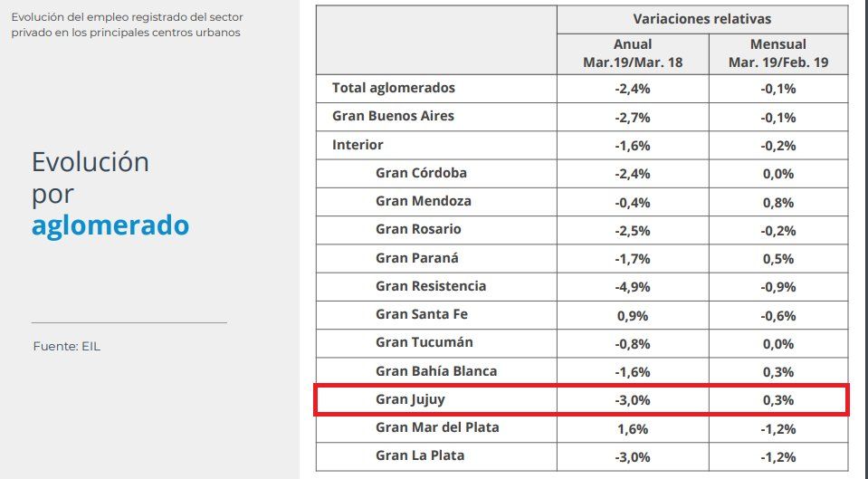868x479 pixels.
Task: Click the "Total aglomerados" row label
Action: coord(394,88)
